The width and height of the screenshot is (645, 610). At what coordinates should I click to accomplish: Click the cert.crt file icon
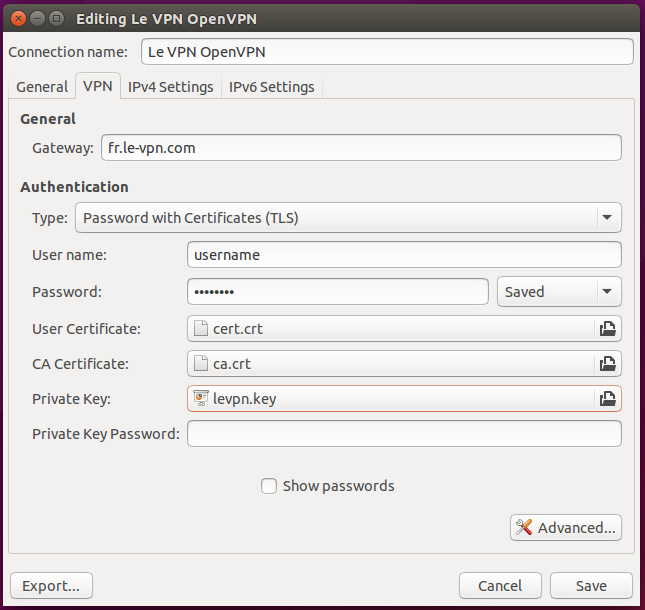click(201, 329)
